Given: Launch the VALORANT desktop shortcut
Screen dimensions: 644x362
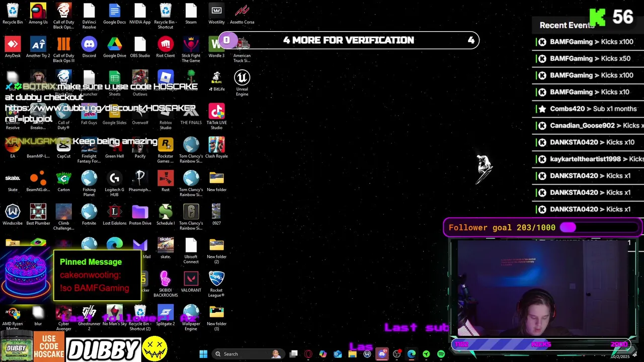Looking at the screenshot, I should tap(191, 282).
